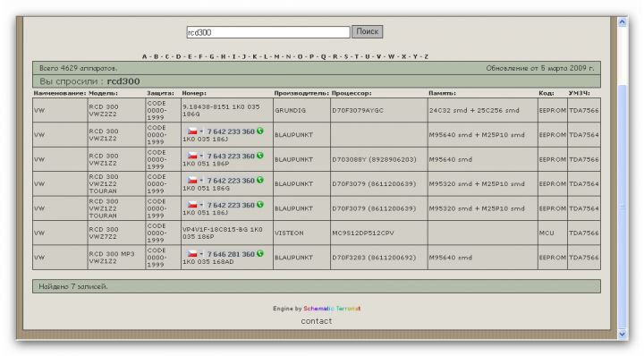Open the part number link 7 642 233 360
The image size is (644, 356).
click(231, 131)
